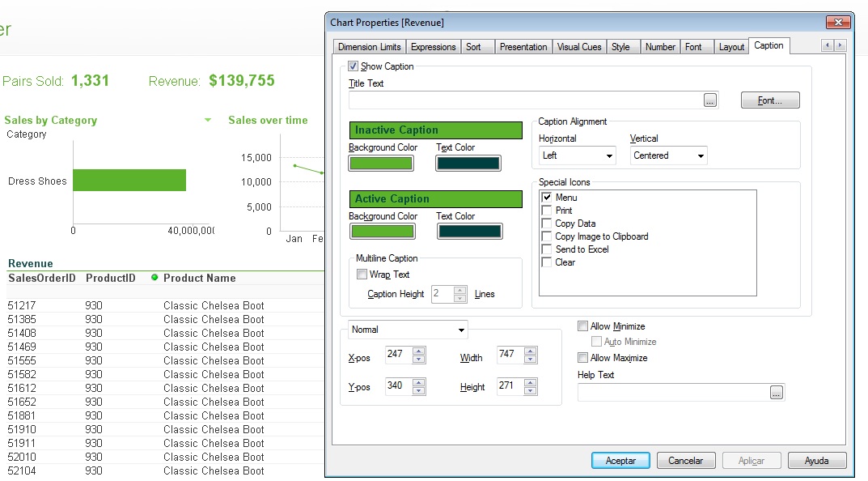Click Ayuda help button

point(816,461)
